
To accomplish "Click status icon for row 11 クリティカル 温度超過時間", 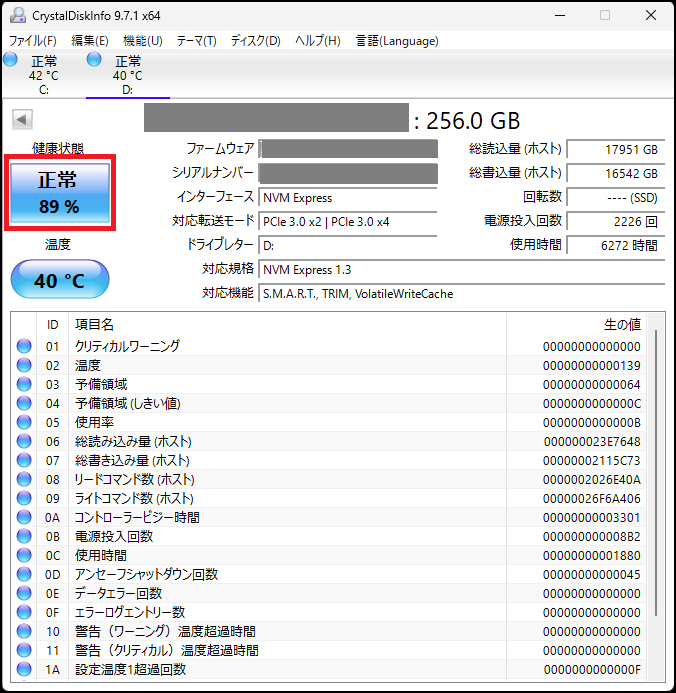I will [x=24, y=650].
